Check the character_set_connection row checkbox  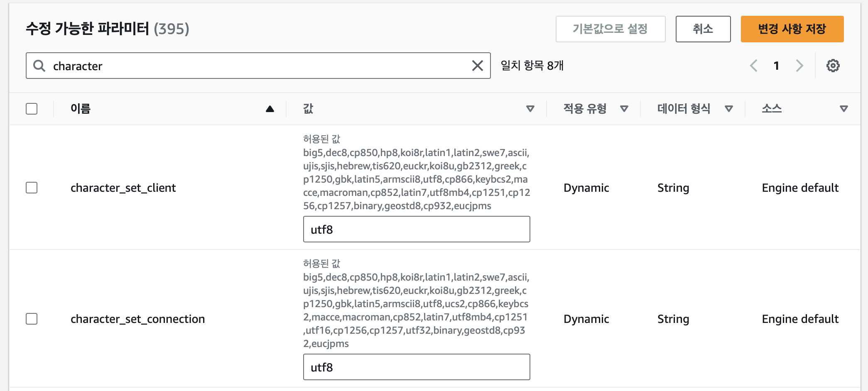[x=32, y=319]
